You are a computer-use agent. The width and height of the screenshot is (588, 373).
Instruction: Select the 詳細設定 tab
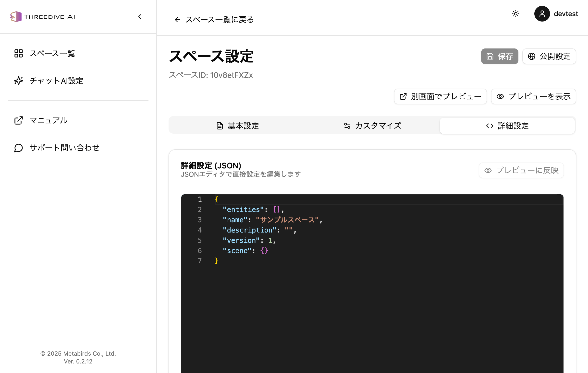pyautogui.click(x=507, y=126)
